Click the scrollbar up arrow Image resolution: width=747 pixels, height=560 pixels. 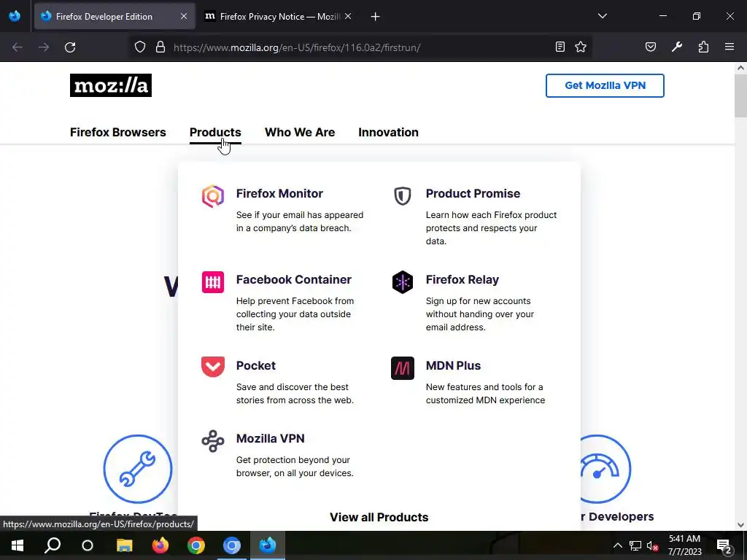click(740, 68)
